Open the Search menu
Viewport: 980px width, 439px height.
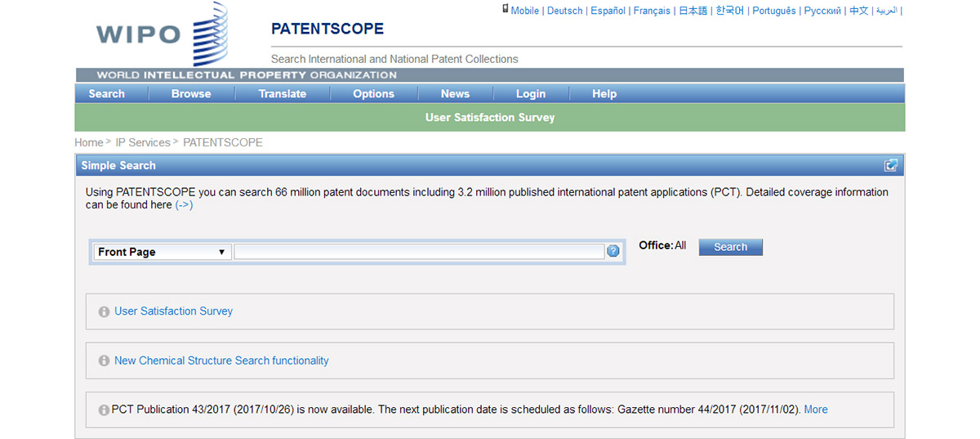tap(106, 93)
